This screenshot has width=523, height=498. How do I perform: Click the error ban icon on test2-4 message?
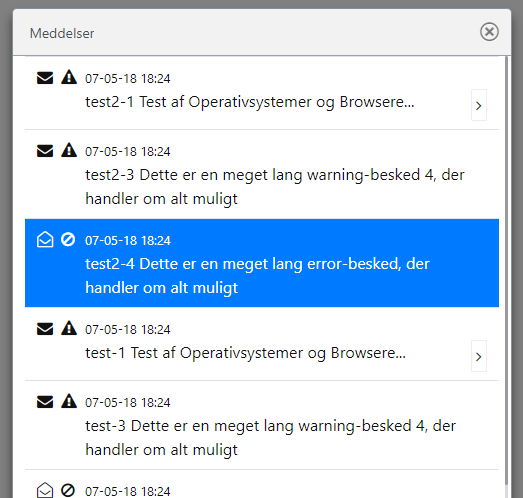coord(68,239)
